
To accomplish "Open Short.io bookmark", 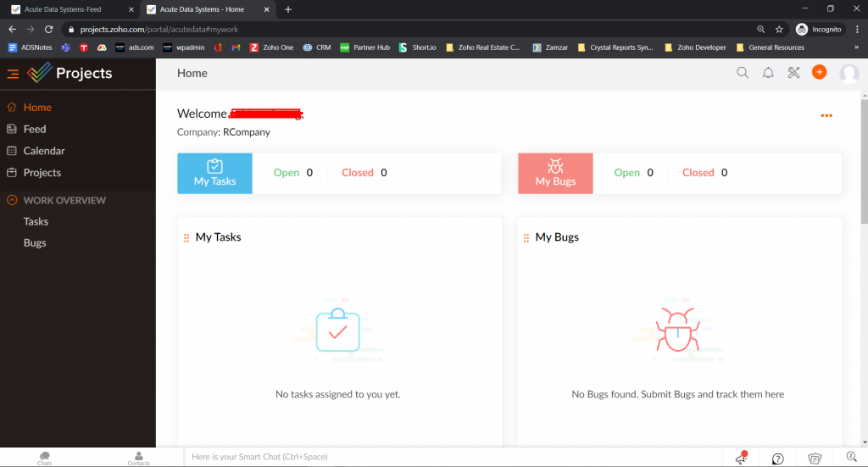I will point(417,47).
